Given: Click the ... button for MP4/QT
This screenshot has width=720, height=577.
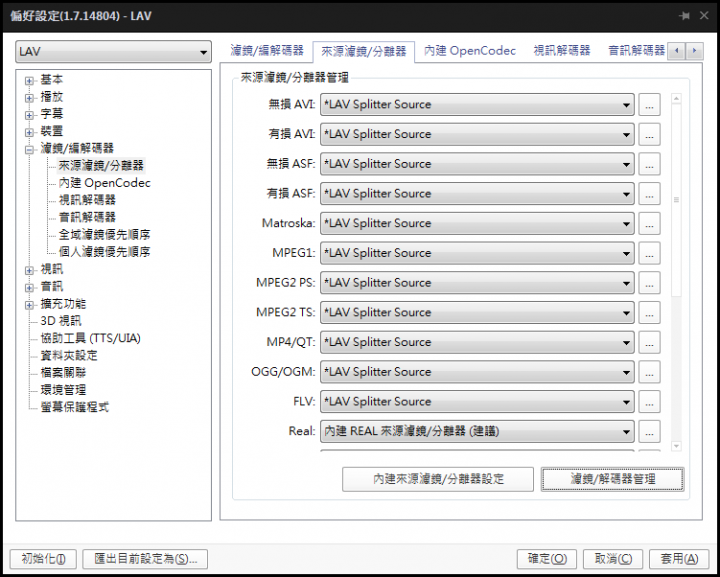Looking at the screenshot, I should click(649, 342).
